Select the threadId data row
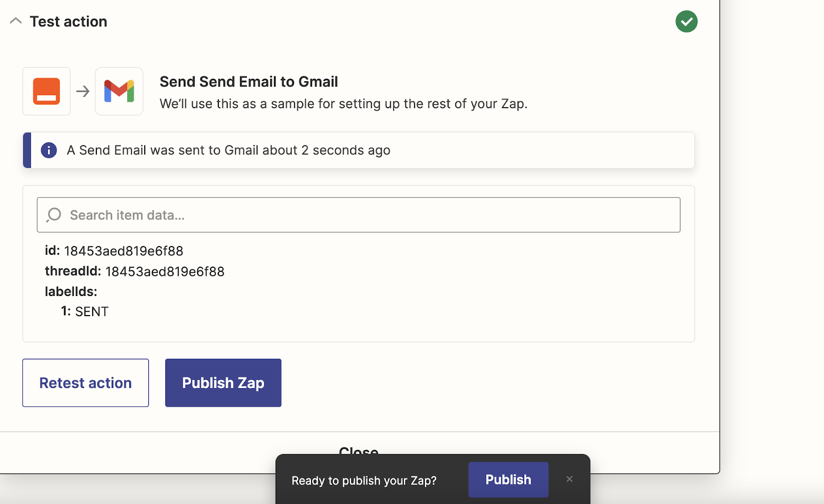Image resolution: width=824 pixels, height=504 pixels. [x=135, y=271]
